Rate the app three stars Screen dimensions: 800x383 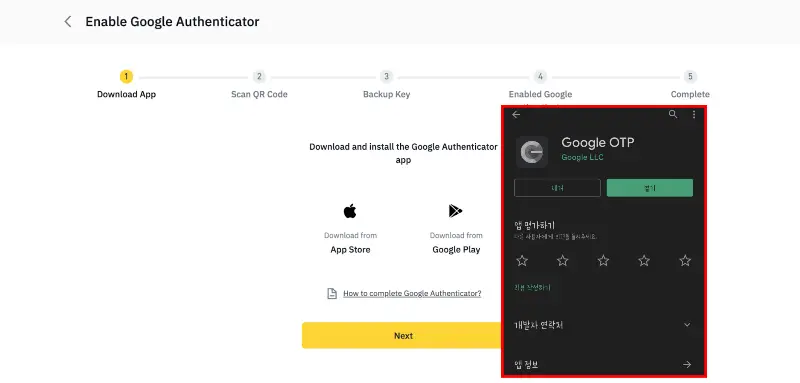pos(604,261)
